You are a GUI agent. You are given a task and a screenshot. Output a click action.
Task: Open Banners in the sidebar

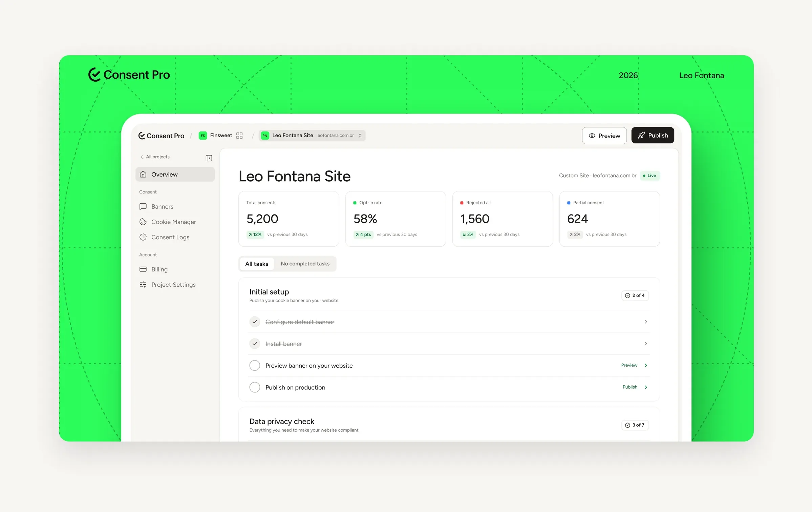pyautogui.click(x=175, y=206)
